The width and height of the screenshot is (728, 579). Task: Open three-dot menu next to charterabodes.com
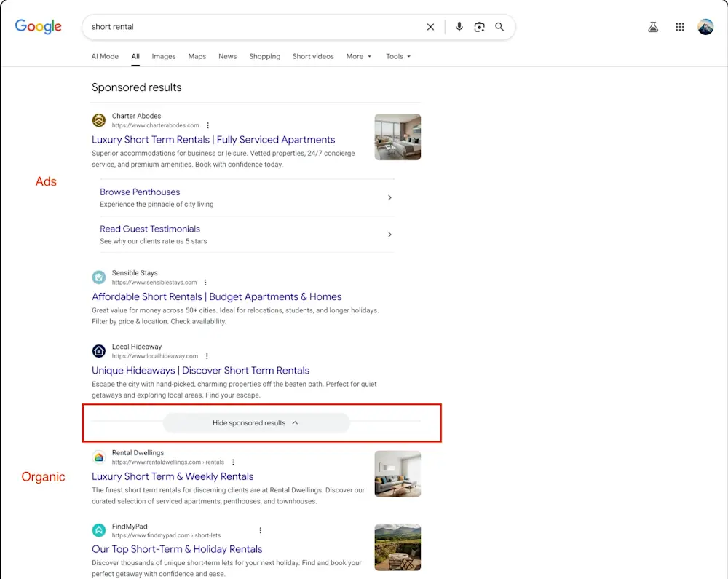coord(208,125)
